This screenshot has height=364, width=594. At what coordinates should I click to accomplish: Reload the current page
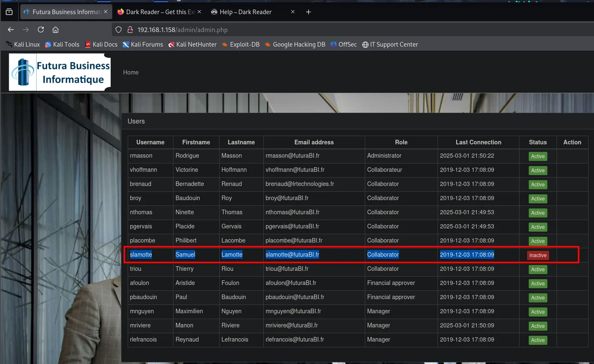(x=41, y=30)
